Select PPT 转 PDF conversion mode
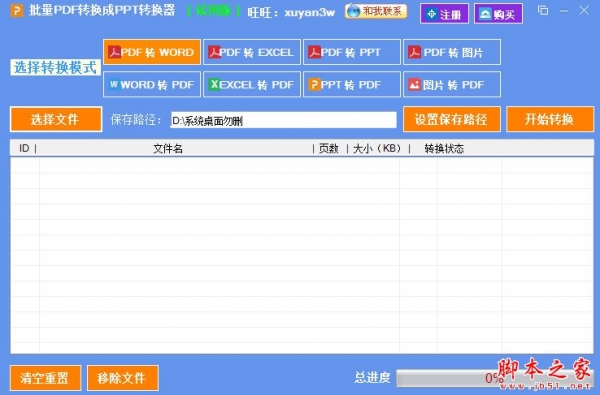Viewport: 600px width, 395px height. [352, 84]
